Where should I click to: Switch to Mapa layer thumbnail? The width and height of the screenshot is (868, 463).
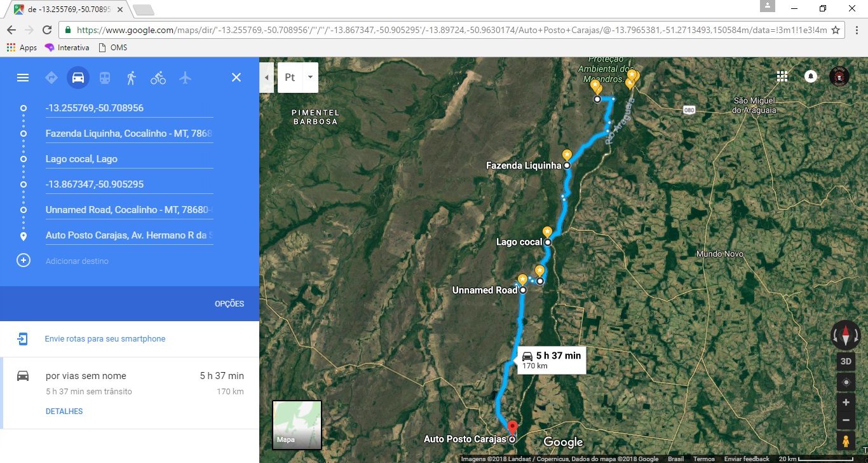297,425
